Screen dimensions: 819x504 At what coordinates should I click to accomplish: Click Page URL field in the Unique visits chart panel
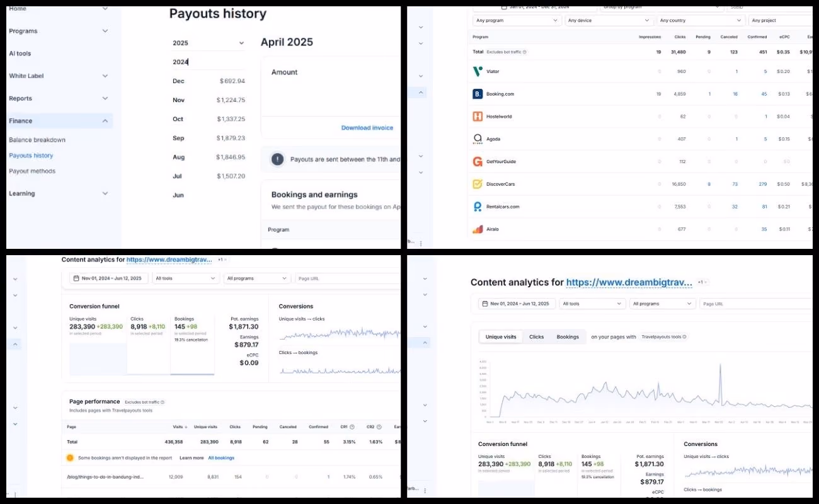click(x=756, y=304)
